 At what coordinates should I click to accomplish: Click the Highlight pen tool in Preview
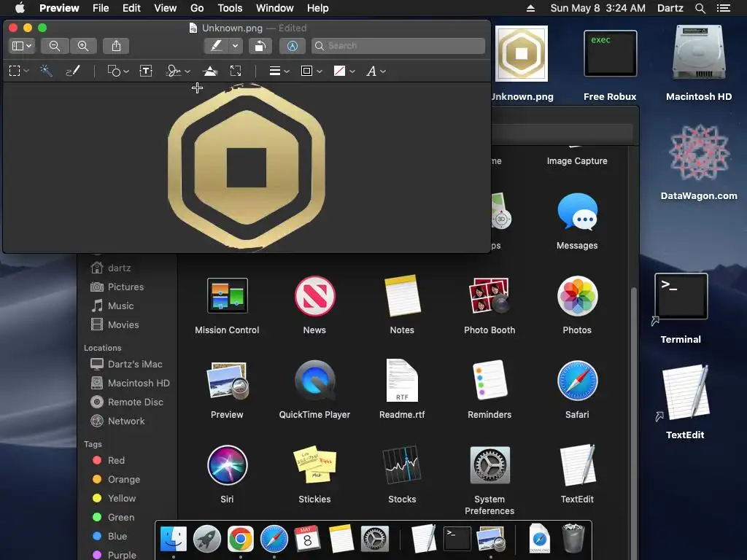click(216, 46)
